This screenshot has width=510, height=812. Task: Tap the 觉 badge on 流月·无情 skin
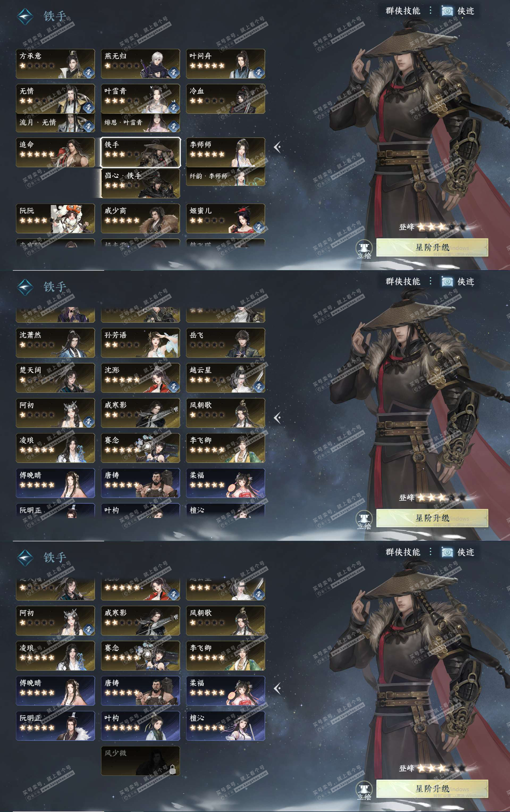88,126
